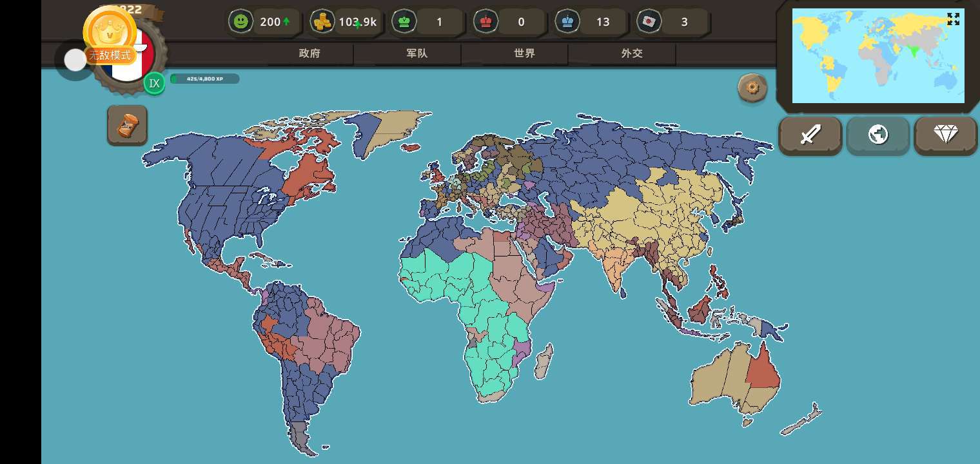Switch to the 世界 tab

[x=525, y=53]
